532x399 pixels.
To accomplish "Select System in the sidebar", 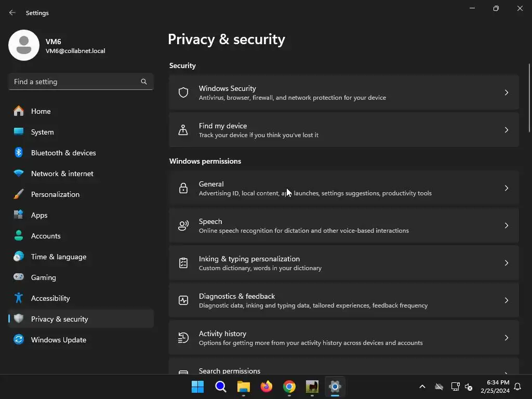I will click(81, 131).
